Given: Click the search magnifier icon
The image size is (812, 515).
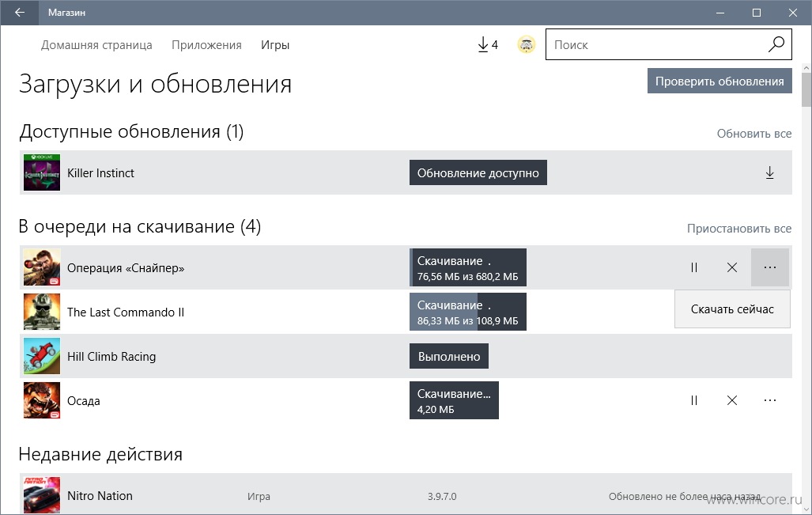Looking at the screenshot, I should 776,44.
